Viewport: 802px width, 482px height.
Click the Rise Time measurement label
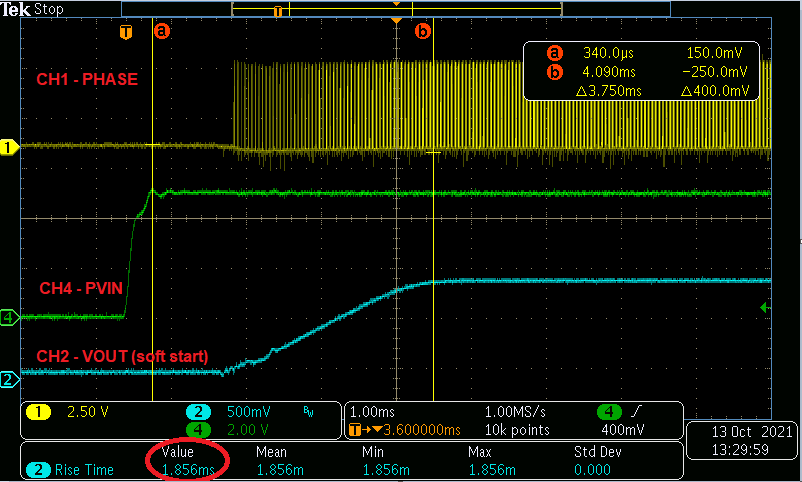[x=84, y=470]
